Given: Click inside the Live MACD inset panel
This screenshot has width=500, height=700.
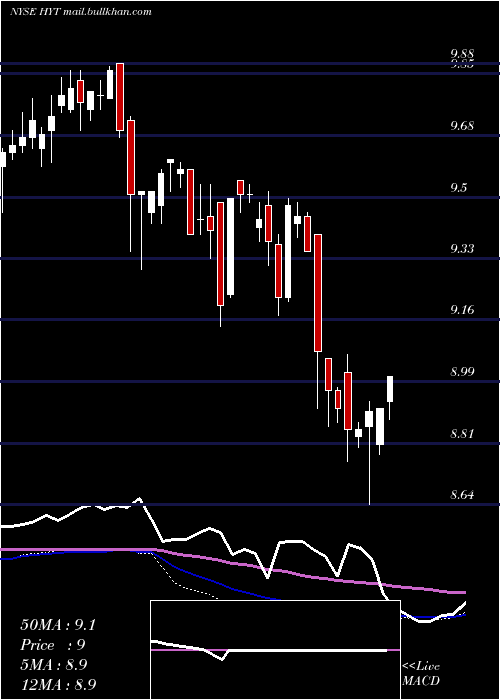Looking at the screenshot, I should (275, 650).
